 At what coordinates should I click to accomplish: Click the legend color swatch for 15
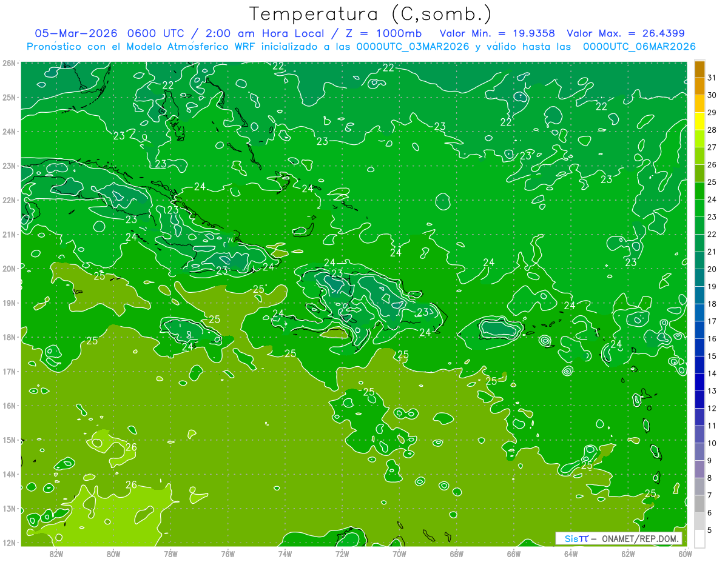[x=699, y=347]
